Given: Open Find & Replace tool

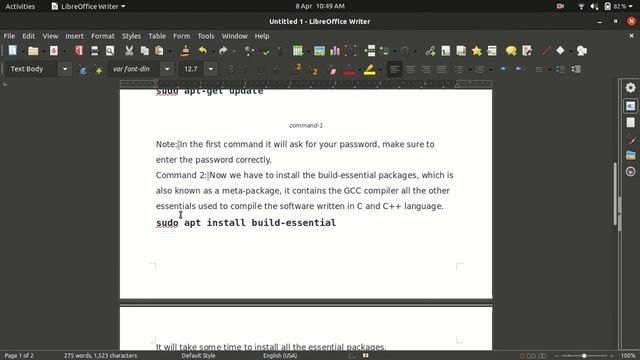Looking at the screenshot, I should point(249,51).
